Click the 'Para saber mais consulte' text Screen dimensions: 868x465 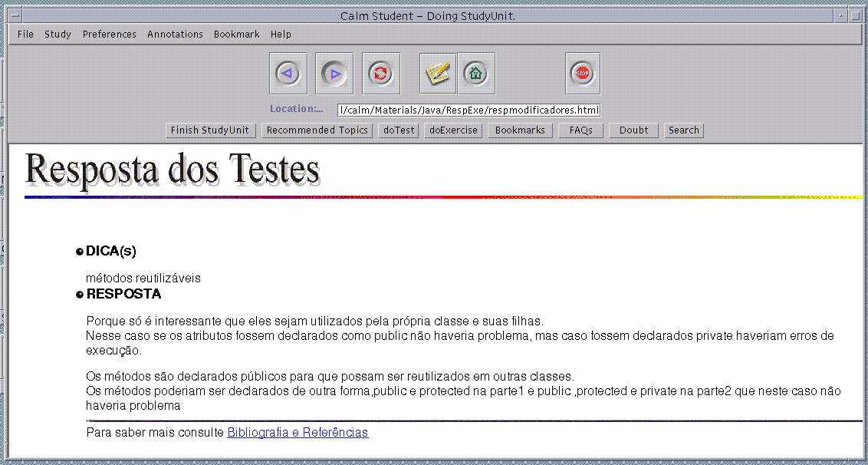click(x=156, y=432)
